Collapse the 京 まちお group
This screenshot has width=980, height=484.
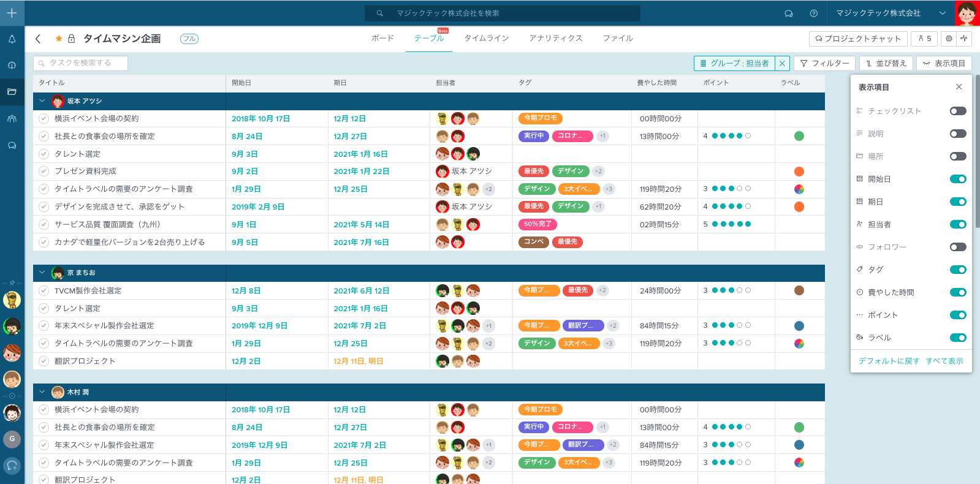coord(42,273)
